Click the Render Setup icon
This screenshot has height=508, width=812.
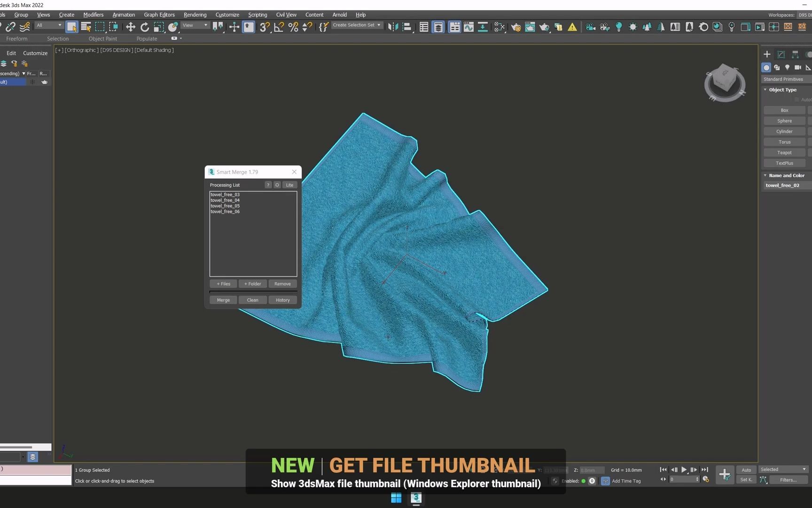(x=516, y=27)
